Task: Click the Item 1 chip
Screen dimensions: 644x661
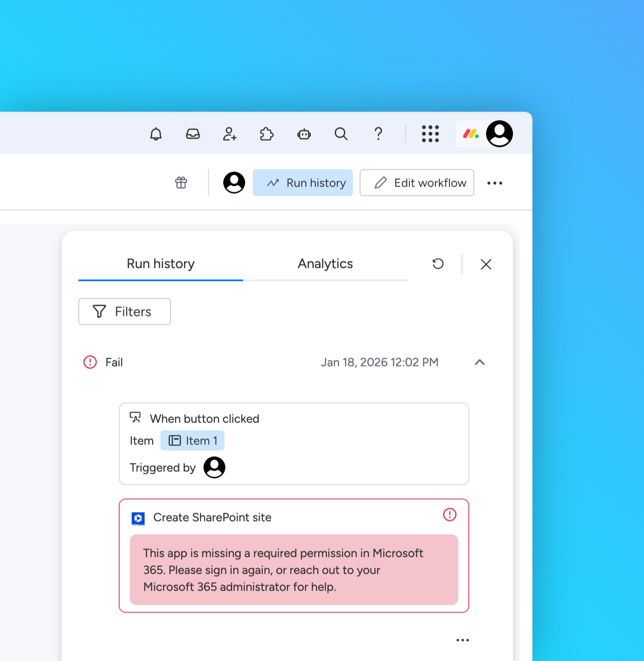Action: point(192,441)
